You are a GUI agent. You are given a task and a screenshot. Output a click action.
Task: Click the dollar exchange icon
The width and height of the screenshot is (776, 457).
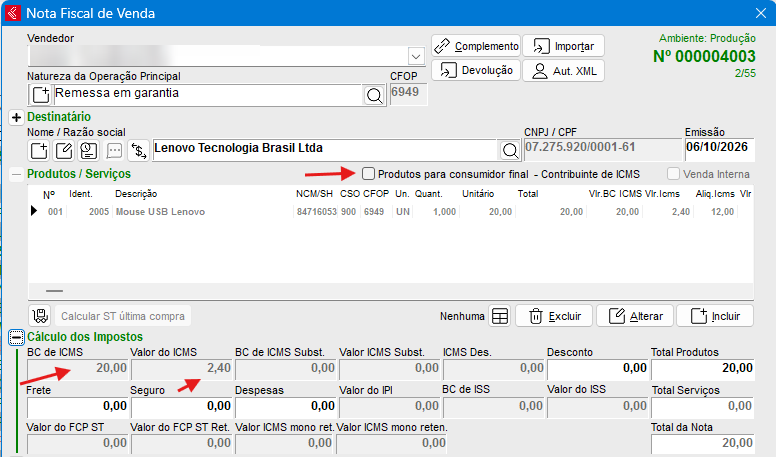pyautogui.click(x=139, y=150)
